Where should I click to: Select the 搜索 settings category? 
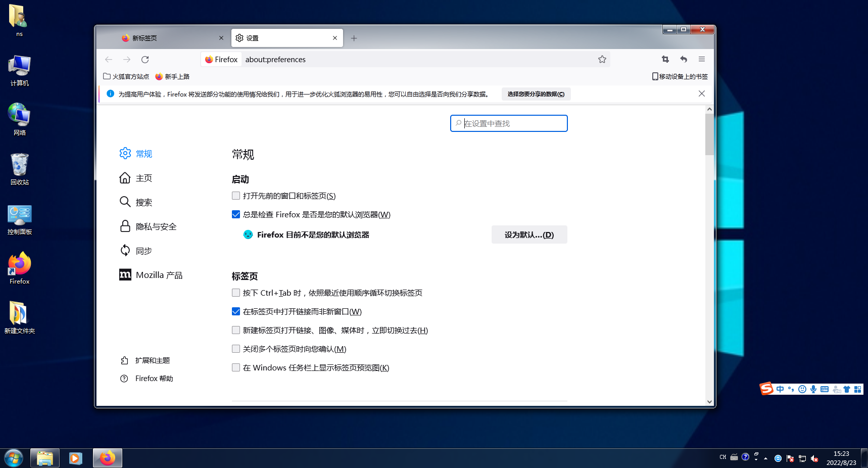click(136, 202)
